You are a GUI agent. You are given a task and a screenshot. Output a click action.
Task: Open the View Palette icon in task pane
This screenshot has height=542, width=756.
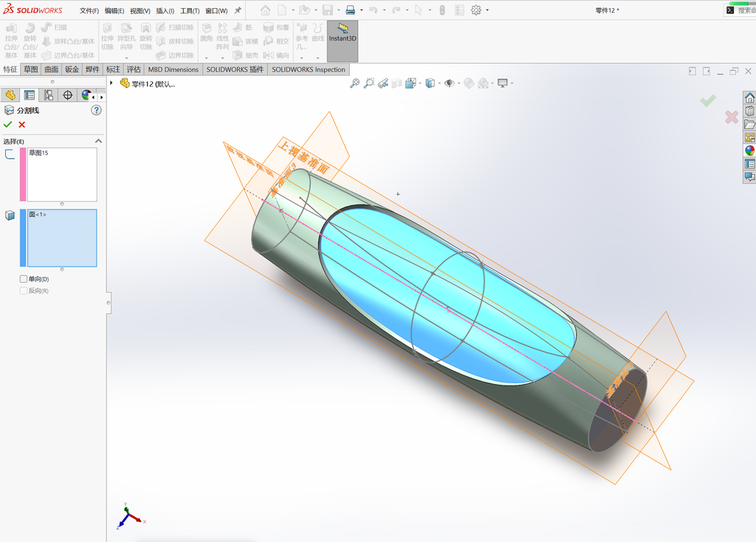coord(750,137)
